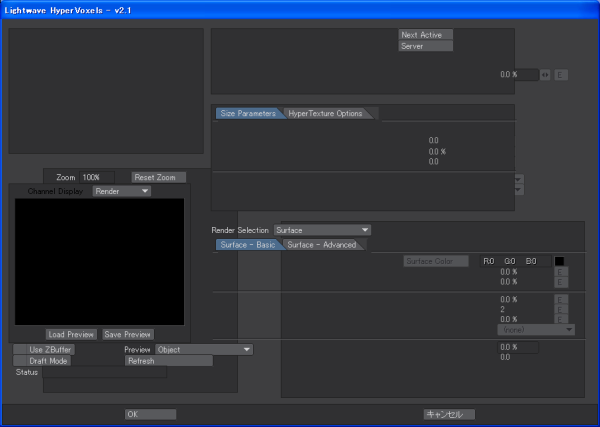600x427 pixels.
Task: Click the R:0 G:0 B:0 color value field
Action: [515, 261]
